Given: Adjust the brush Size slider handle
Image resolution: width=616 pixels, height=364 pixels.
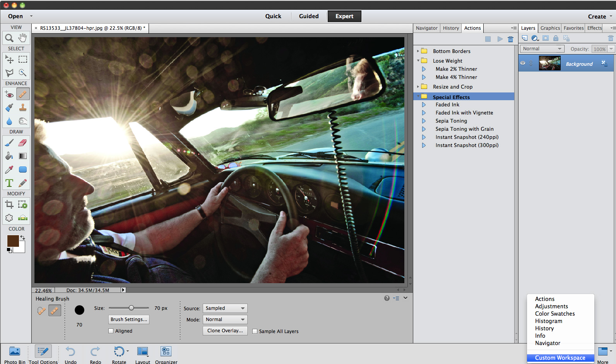Looking at the screenshot, I should pyautogui.click(x=131, y=308).
